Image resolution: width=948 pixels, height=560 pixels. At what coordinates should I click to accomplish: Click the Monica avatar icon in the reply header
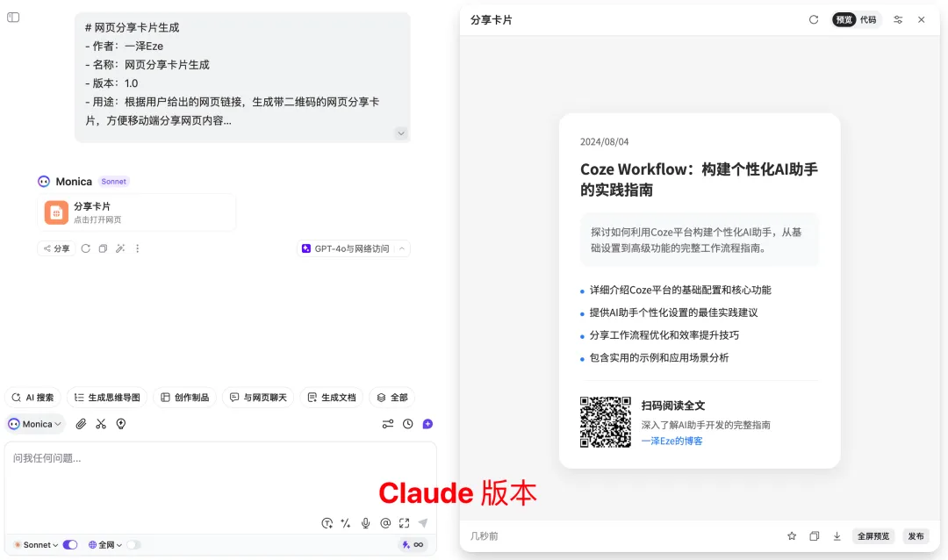44,182
